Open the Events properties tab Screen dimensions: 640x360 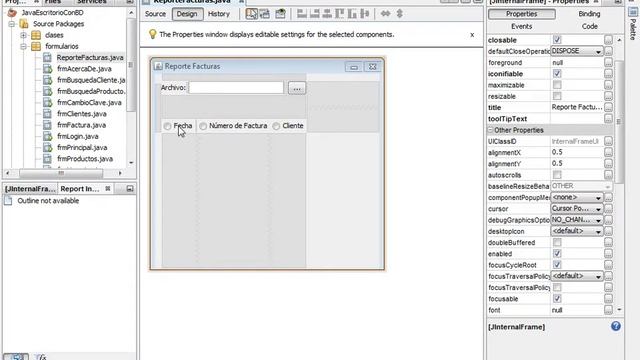(x=522, y=26)
